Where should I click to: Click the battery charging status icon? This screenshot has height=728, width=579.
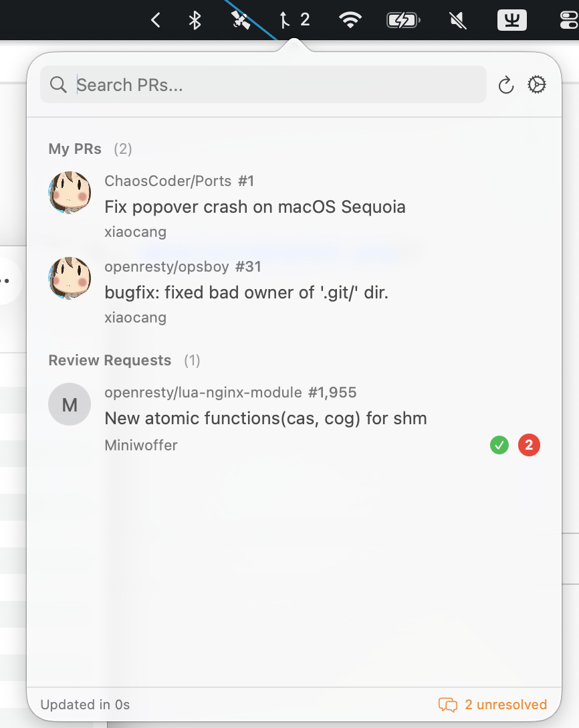403,20
